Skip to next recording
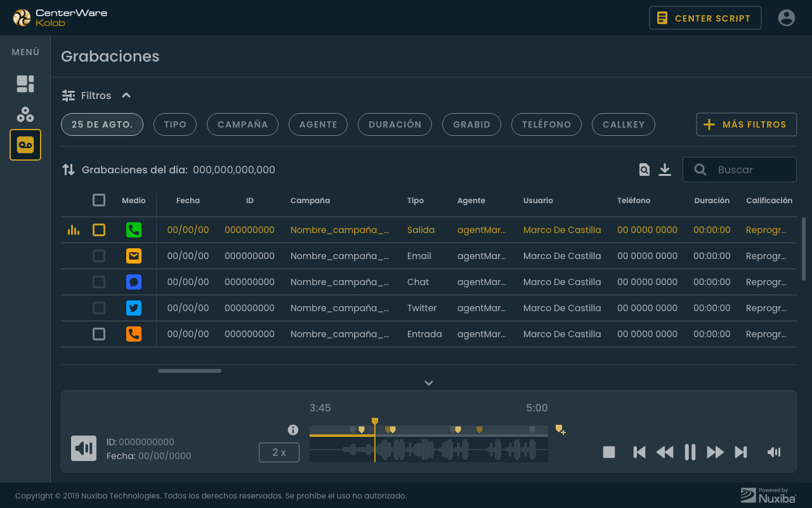 point(741,452)
